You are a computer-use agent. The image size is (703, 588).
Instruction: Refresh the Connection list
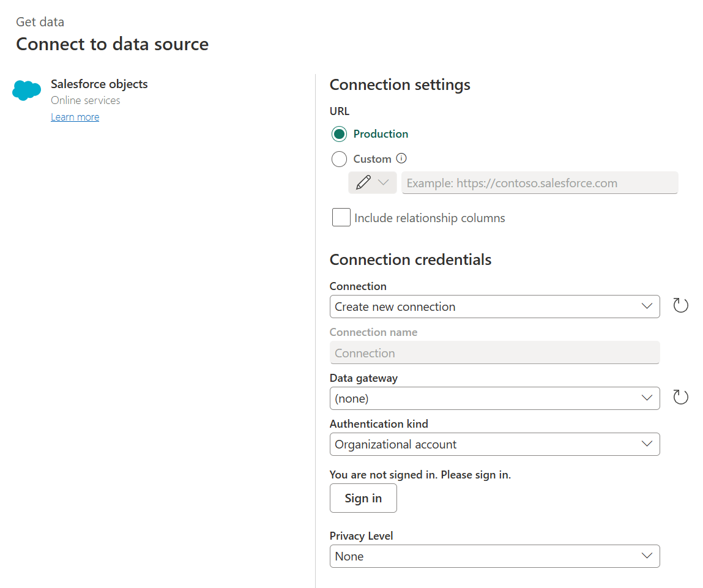680,305
